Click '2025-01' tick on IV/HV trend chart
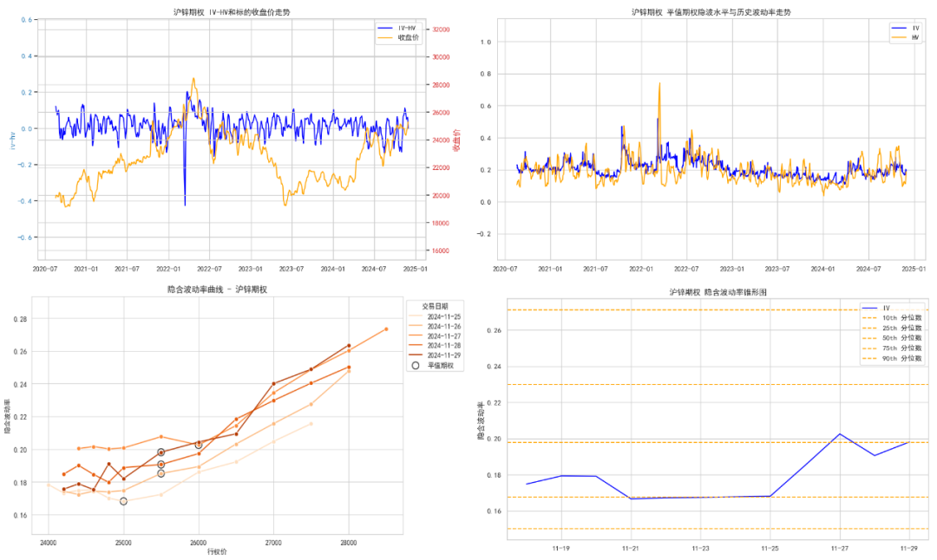 [913, 269]
